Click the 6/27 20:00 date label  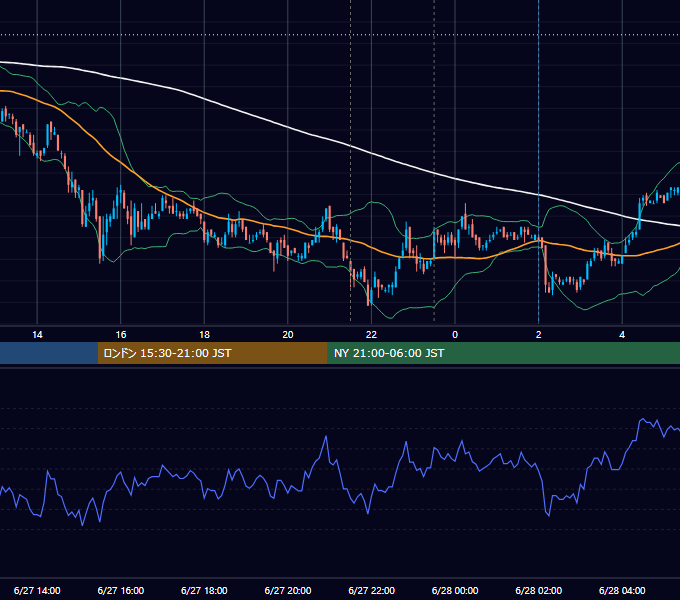pyautogui.click(x=288, y=590)
